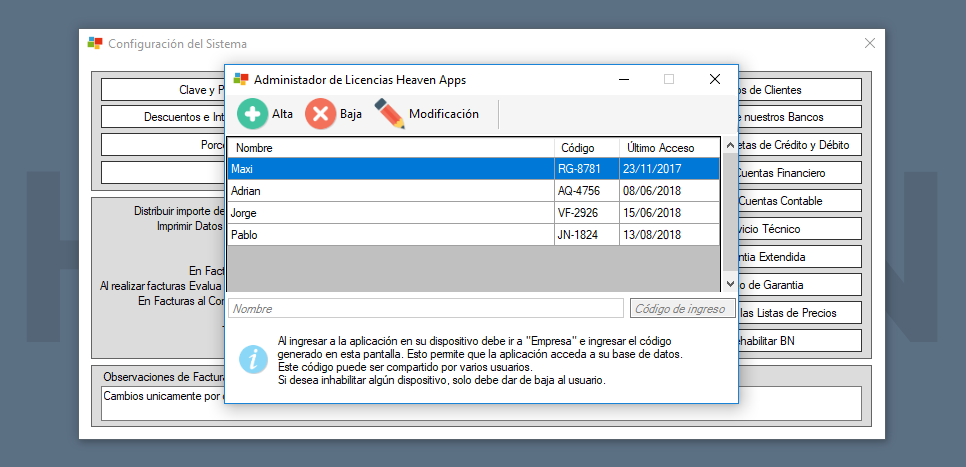Sort by the Código column header
Image resolution: width=966 pixels, height=467 pixels.
pyautogui.click(x=586, y=147)
